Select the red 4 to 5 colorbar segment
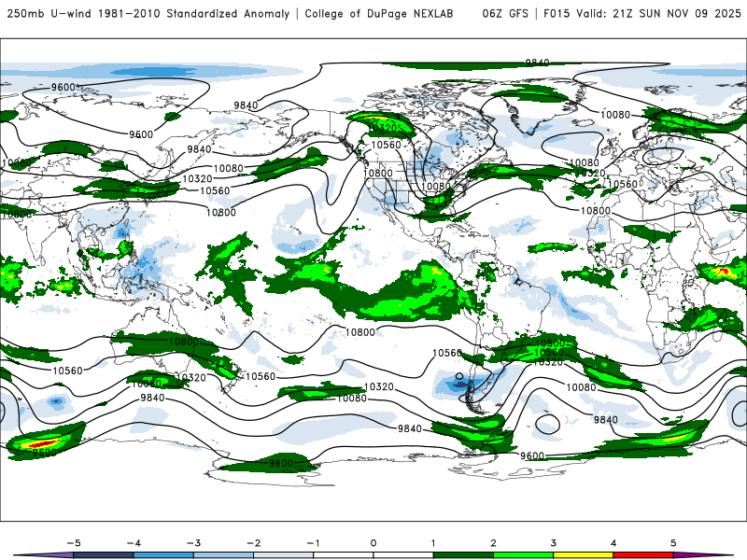 tap(643, 555)
